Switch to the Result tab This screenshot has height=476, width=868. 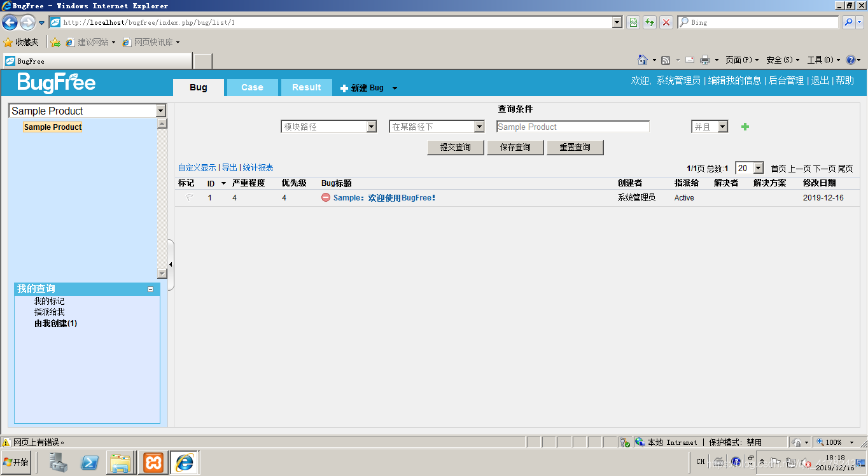307,87
